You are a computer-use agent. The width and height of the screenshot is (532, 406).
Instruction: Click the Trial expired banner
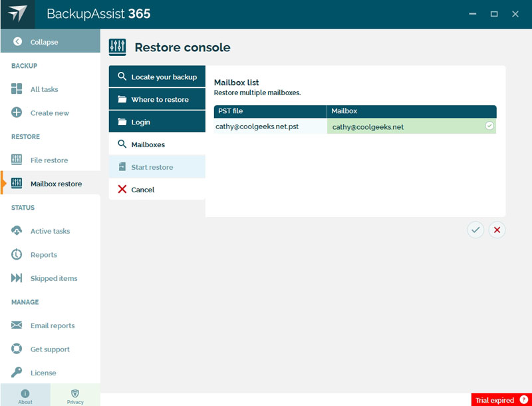[501, 400]
